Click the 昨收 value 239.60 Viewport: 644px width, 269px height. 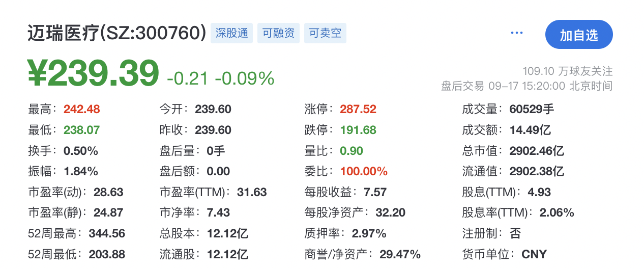pyautogui.click(x=213, y=130)
